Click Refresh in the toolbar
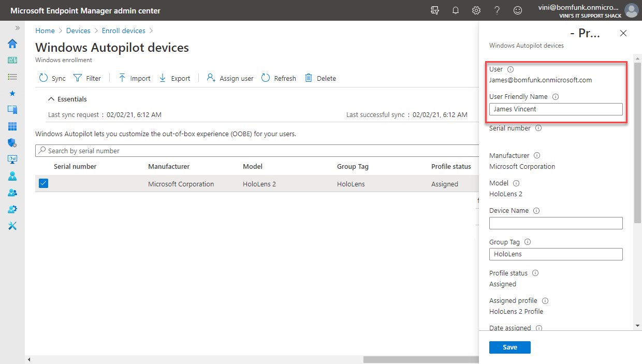 click(x=279, y=78)
